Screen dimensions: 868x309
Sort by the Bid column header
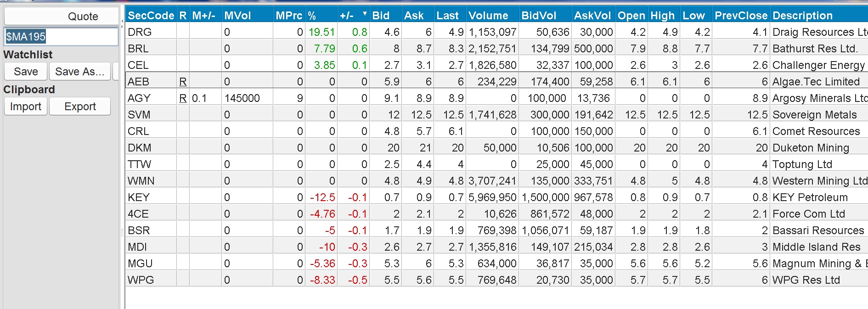point(385,15)
